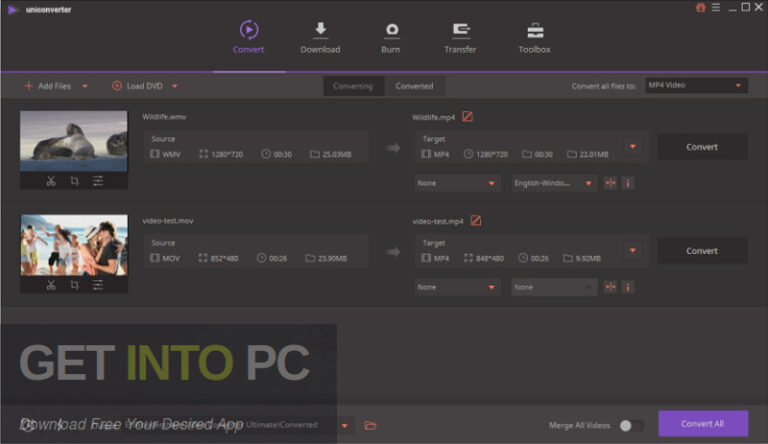Click source resolution 852*480 value
768x444 pixels.
coord(224,258)
